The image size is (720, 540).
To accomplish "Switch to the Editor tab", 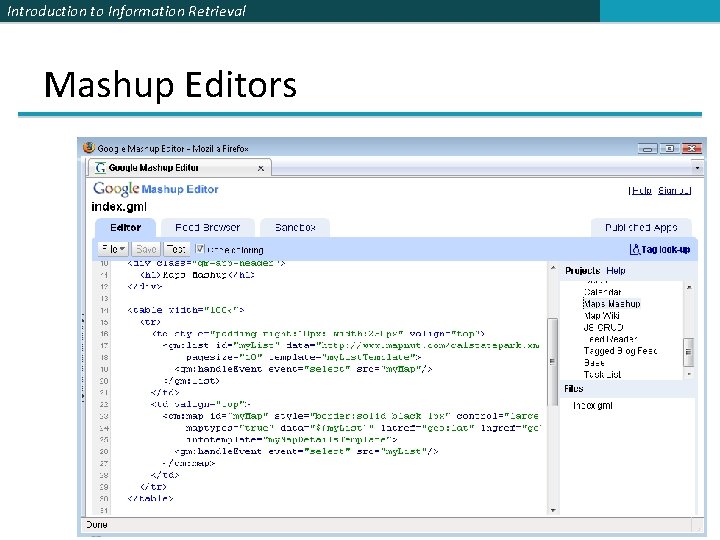I will [x=125, y=228].
